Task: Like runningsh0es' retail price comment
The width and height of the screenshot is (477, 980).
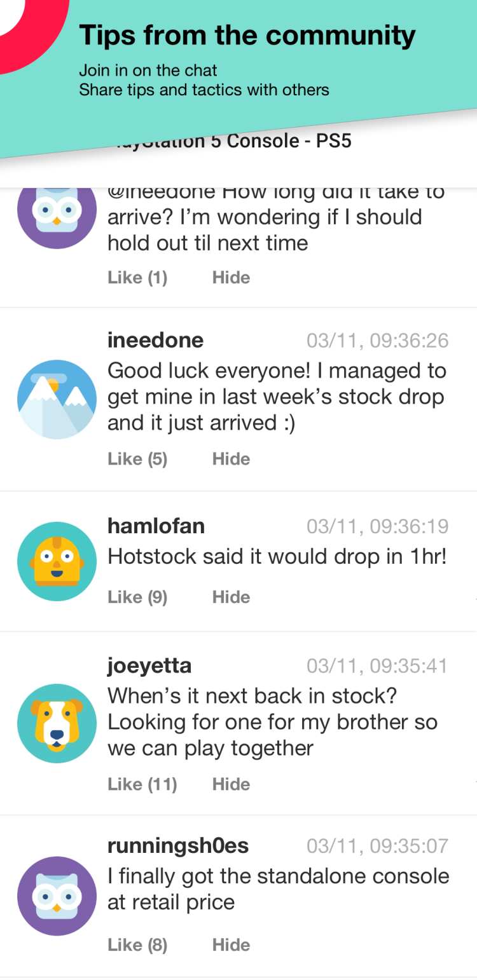Action: pos(137,945)
